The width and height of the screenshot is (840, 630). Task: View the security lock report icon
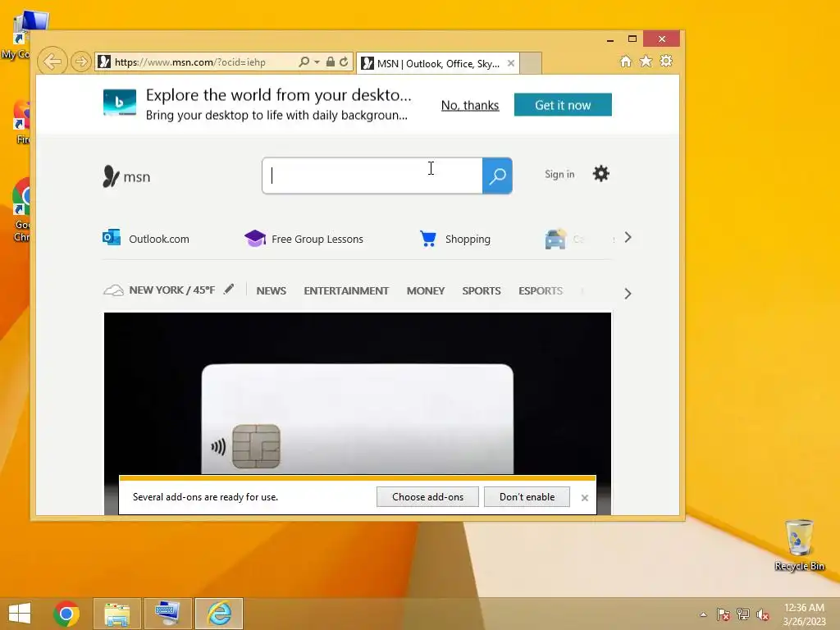331,62
